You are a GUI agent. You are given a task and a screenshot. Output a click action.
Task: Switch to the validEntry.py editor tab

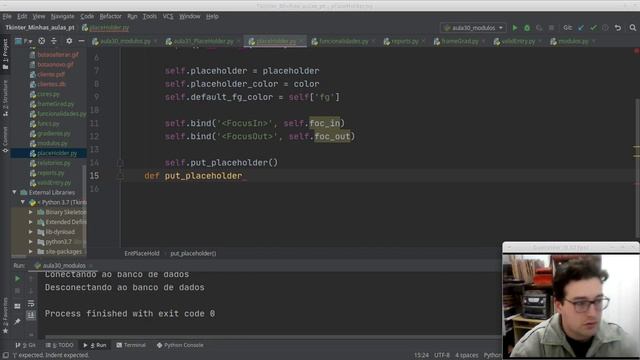pos(518,41)
